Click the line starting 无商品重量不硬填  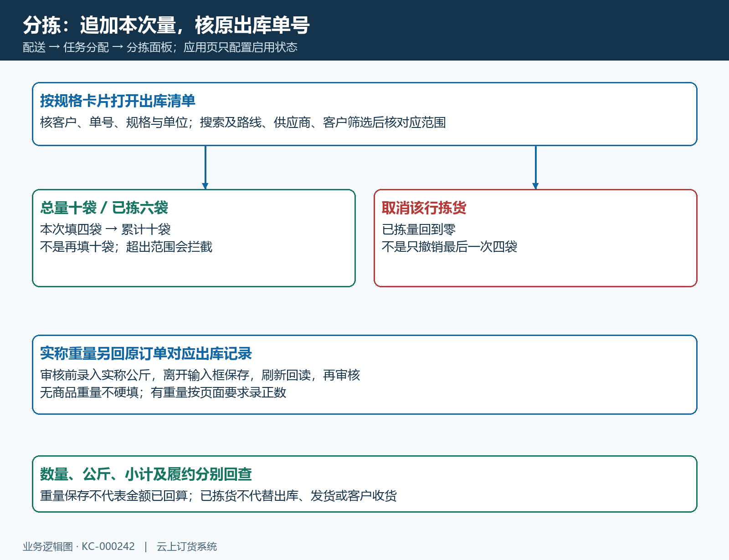pos(163,392)
